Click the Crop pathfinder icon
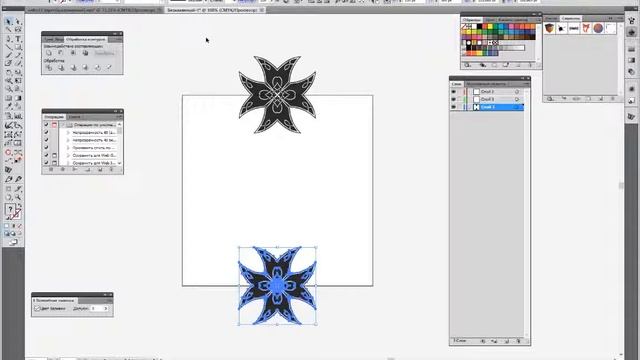The width and height of the screenshot is (640, 360). (x=85, y=68)
